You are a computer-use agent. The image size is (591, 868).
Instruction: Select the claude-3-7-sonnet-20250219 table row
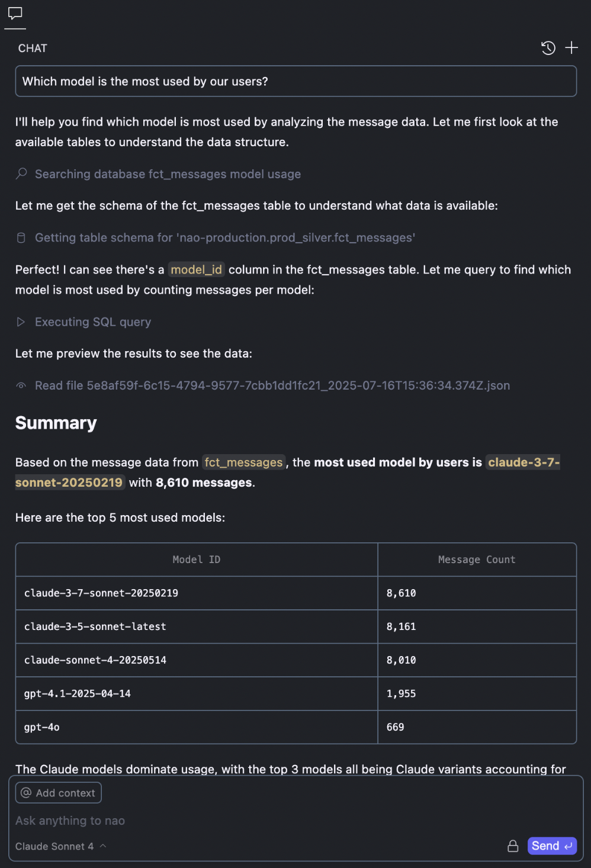[196, 593]
